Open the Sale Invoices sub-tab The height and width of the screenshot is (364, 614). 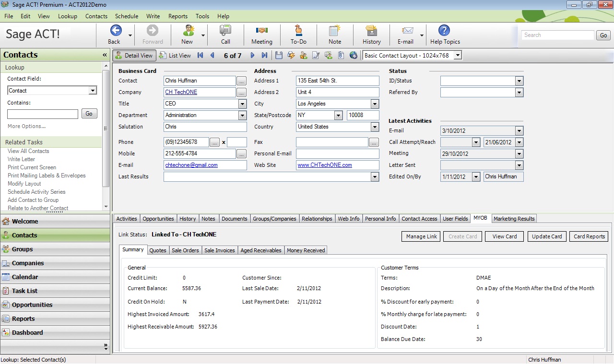click(220, 250)
